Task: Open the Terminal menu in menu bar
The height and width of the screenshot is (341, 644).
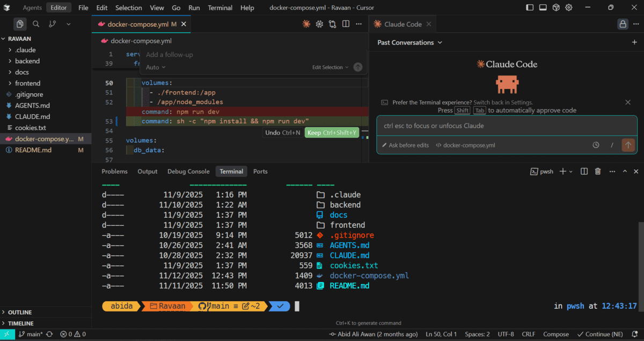Action: 221,8
